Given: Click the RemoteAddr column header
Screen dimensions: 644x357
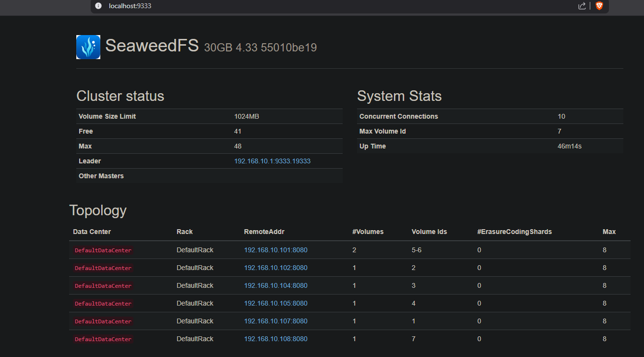Looking at the screenshot, I should (264, 232).
